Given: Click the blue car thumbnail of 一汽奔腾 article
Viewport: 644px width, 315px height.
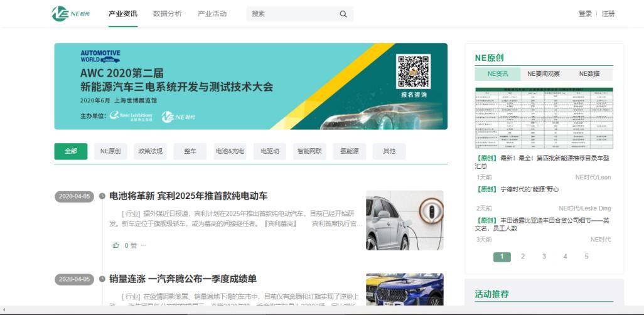Looking at the screenshot, I should [x=405, y=289].
